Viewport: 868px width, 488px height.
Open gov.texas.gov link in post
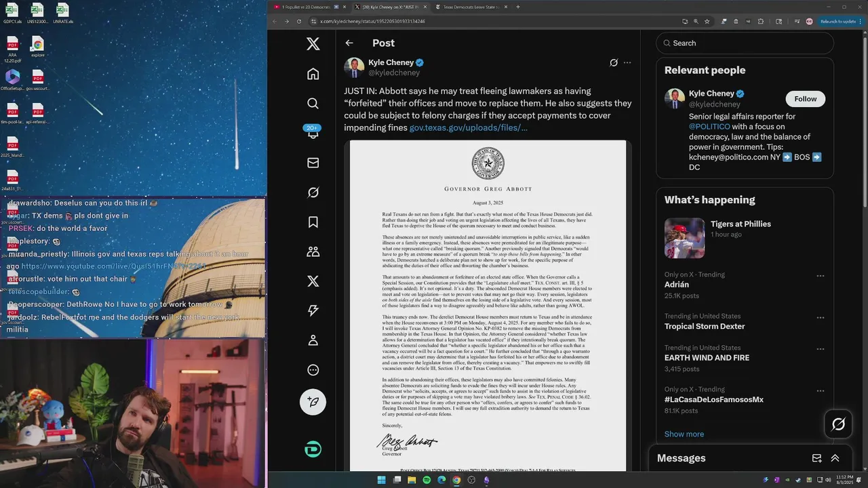pyautogui.click(x=468, y=127)
